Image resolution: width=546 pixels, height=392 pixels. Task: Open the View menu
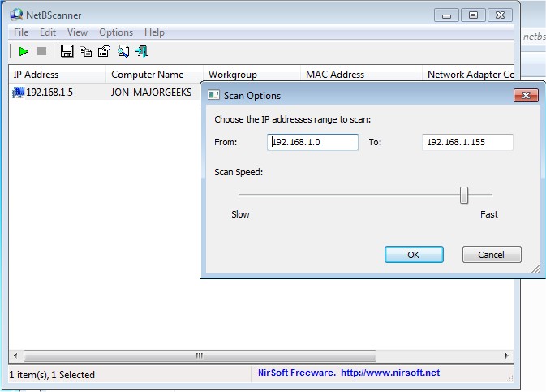[x=77, y=32]
